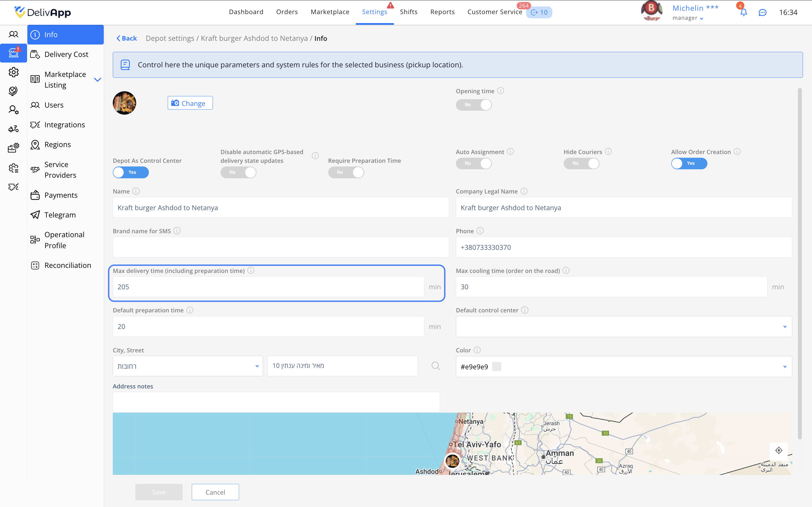Click the #e9e9e9 color swatch

[497, 366]
